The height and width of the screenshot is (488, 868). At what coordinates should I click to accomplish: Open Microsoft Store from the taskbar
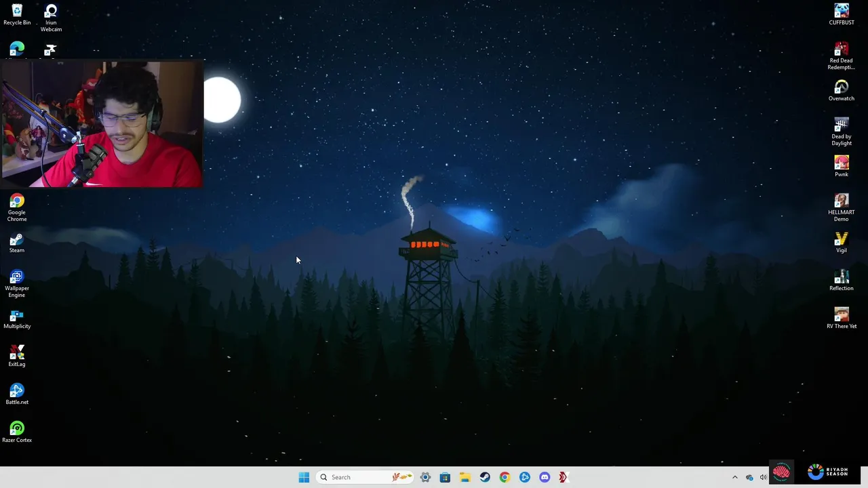(x=445, y=477)
